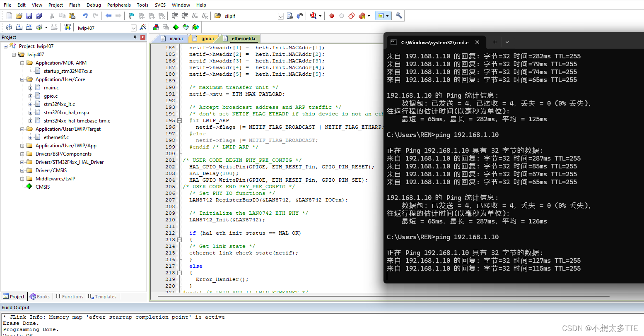
Task: Kill all breakpoints in program
Action: [362, 15]
